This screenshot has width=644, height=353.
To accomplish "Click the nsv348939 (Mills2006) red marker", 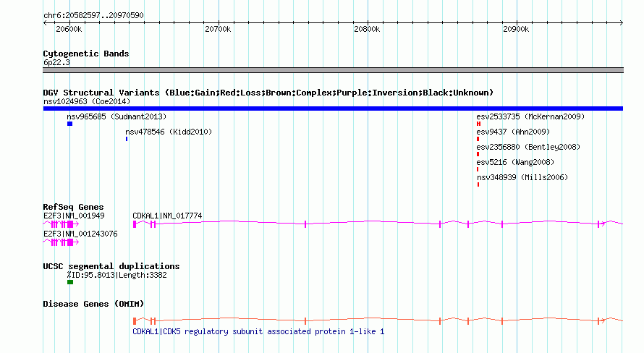I will (478, 184).
